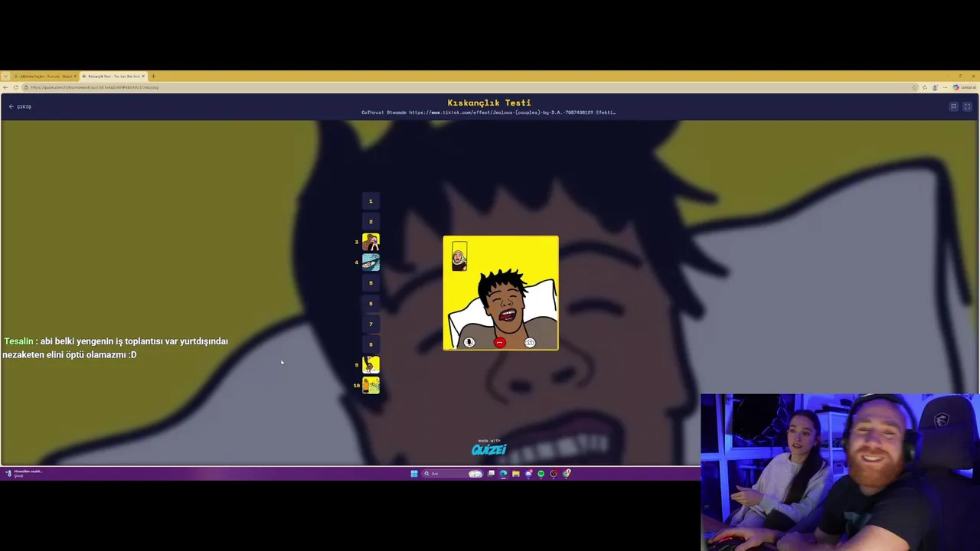Screen dimensions: 980x551
Task: Open the Chrome icon on the taskbar
Action: tap(566, 474)
